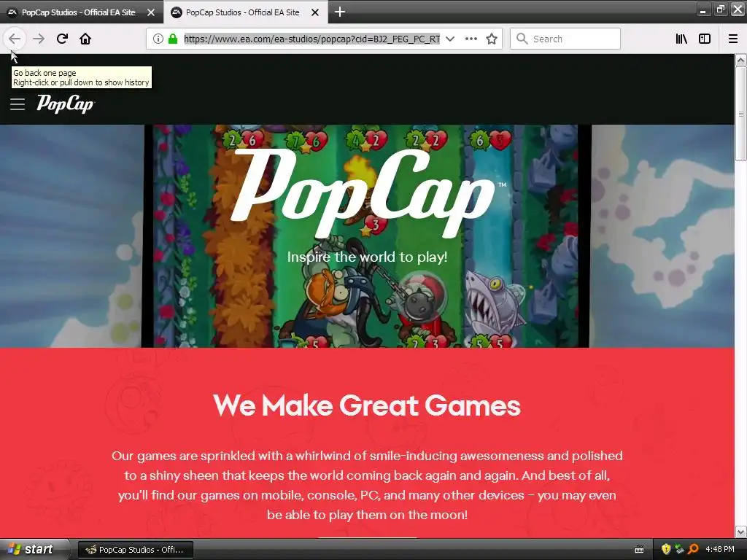Viewport: 747px width, 560px height.
Task: Click the Inspire the world to play tagline
Action: coord(367,257)
